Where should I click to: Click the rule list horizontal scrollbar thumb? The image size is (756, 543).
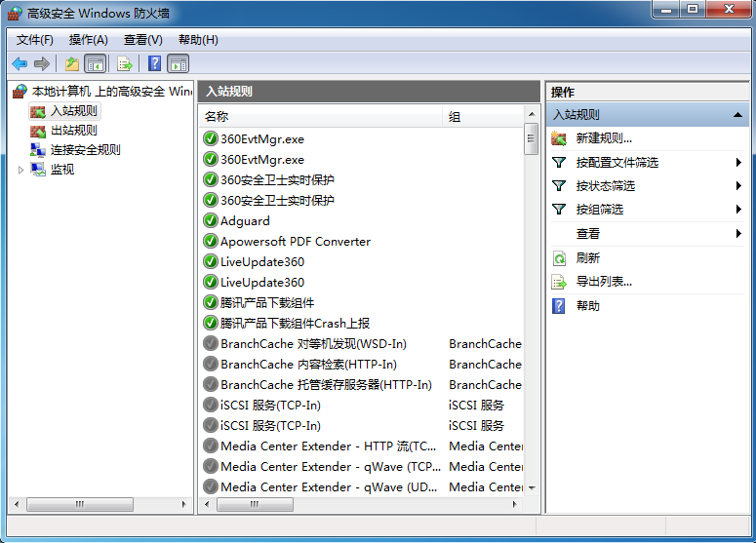click(x=255, y=504)
